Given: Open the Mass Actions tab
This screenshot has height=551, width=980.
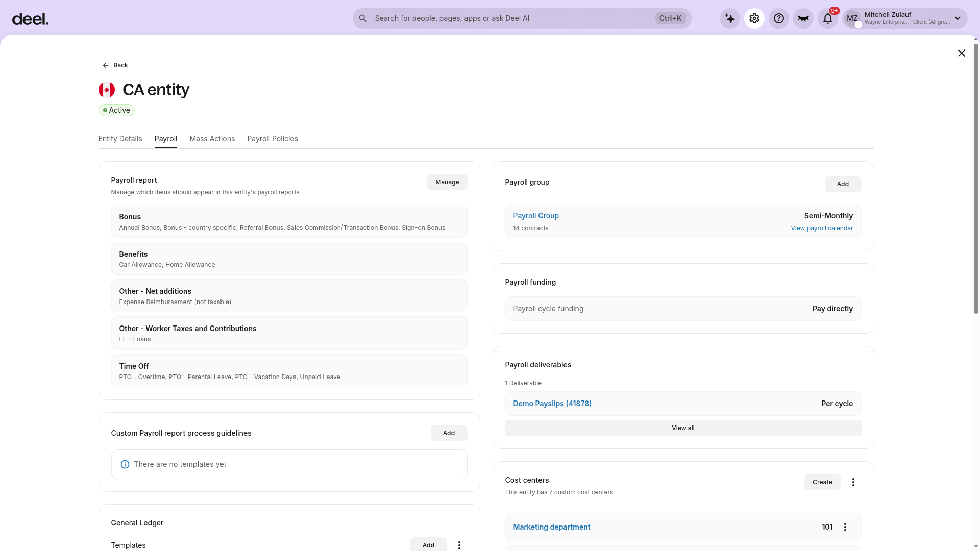Looking at the screenshot, I should (x=212, y=139).
